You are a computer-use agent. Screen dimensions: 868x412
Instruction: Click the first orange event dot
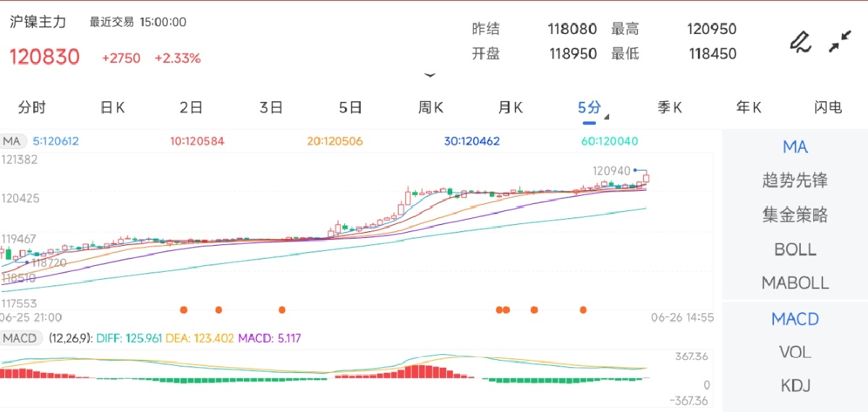tap(184, 309)
